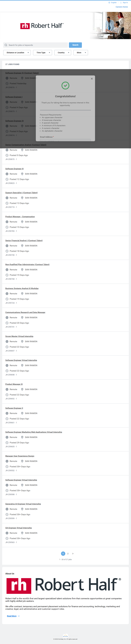
Task: Open the Country filter dropdown
Action: (x=63, y=53)
